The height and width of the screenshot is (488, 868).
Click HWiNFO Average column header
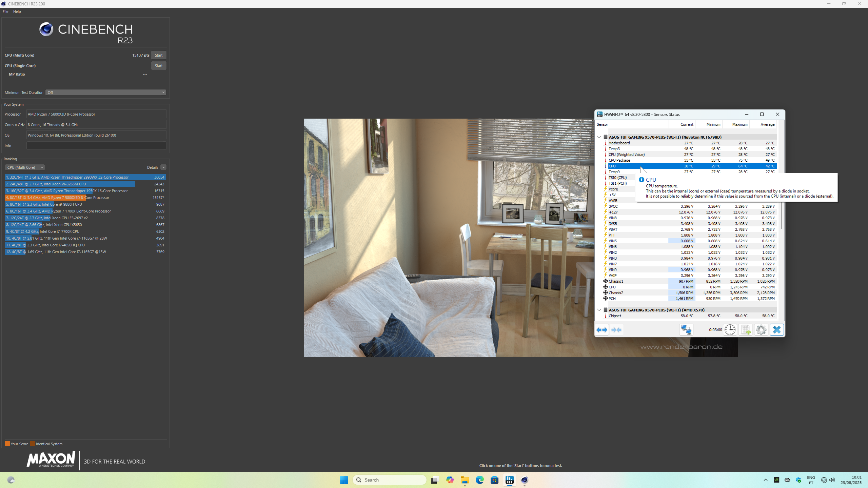point(763,124)
